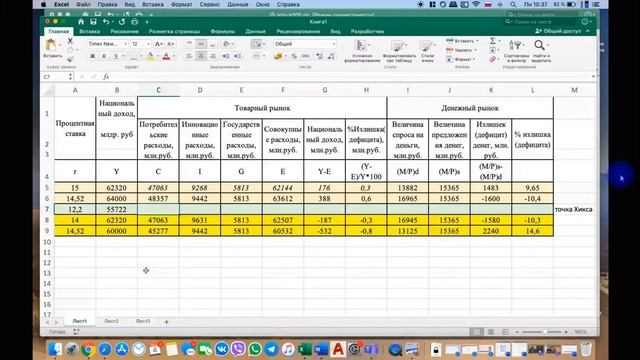Open Format as Table gallery
The height and width of the screenshot is (360, 640).
click(399, 51)
